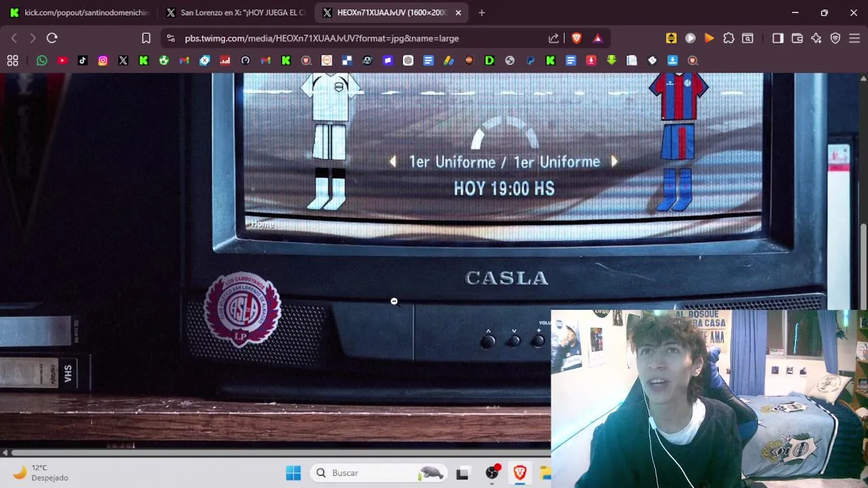Open Leo AI assistant
This screenshot has height=488, width=868.
pos(816,39)
